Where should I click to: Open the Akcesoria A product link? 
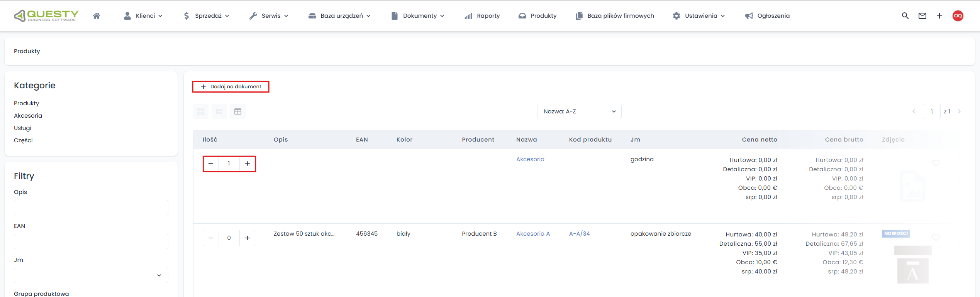coord(533,234)
